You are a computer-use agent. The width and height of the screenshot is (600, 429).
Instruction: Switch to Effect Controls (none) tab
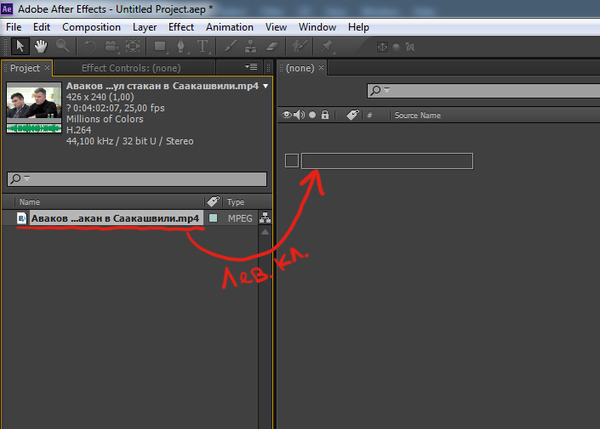(x=131, y=68)
